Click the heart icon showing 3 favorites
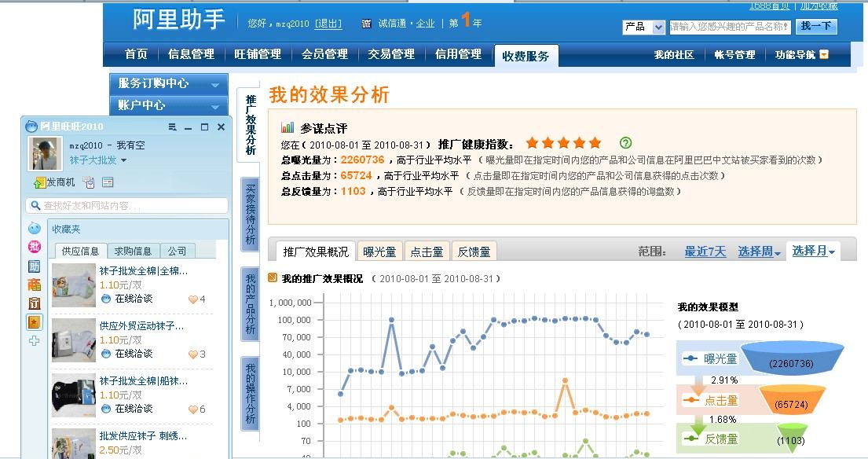This screenshot has height=459, width=868. [x=193, y=354]
